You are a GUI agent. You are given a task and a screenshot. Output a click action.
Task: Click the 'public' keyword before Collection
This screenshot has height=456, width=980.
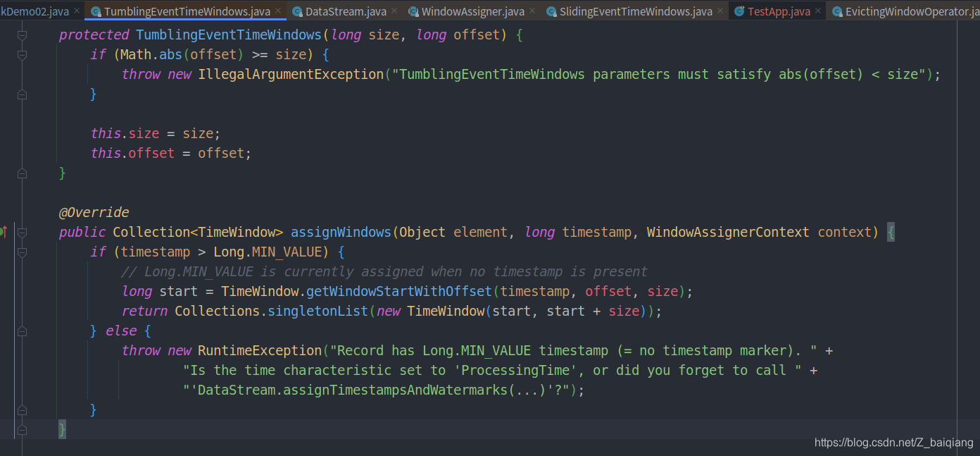click(x=82, y=232)
